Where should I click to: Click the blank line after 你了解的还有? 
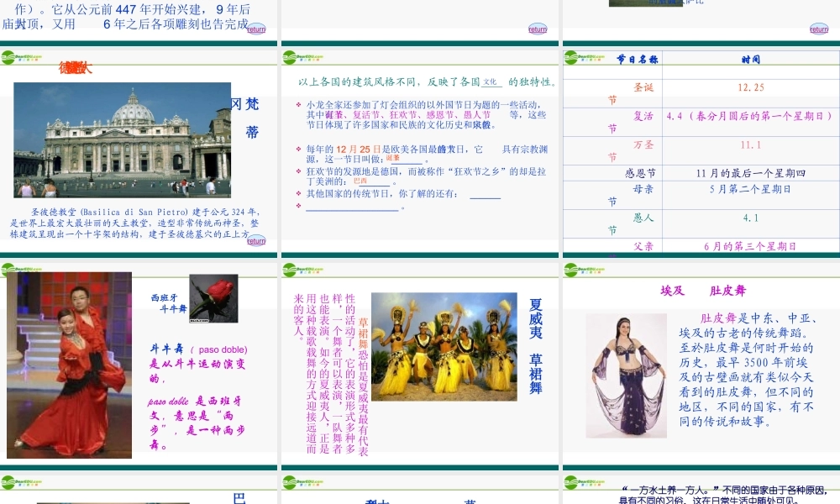(x=485, y=196)
